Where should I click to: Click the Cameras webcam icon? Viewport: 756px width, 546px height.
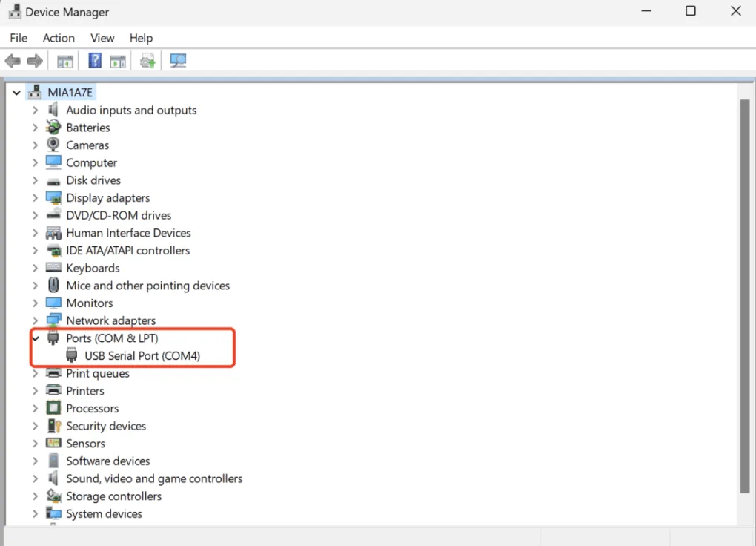[53, 145]
